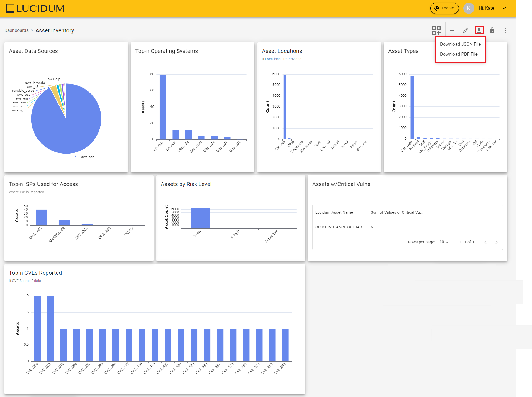Image resolution: width=532 pixels, height=397 pixels.
Task: Click the 1–1 of 1 pagination text
Action: [467, 242]
